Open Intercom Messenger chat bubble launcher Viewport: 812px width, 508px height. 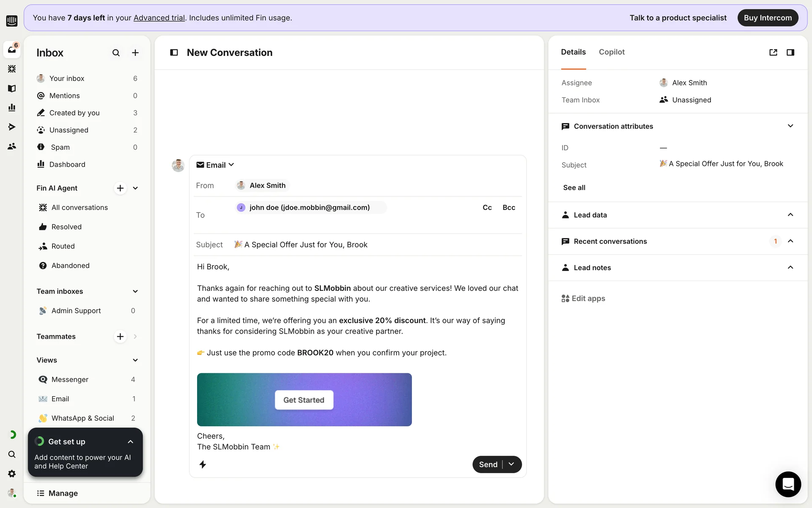[x=788, y=484]
